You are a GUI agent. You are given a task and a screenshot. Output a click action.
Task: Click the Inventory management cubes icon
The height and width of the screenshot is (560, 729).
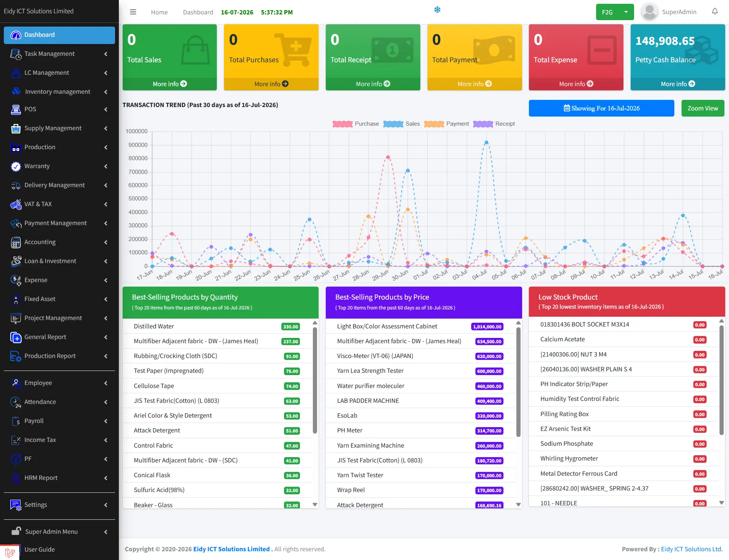(16, 91)
